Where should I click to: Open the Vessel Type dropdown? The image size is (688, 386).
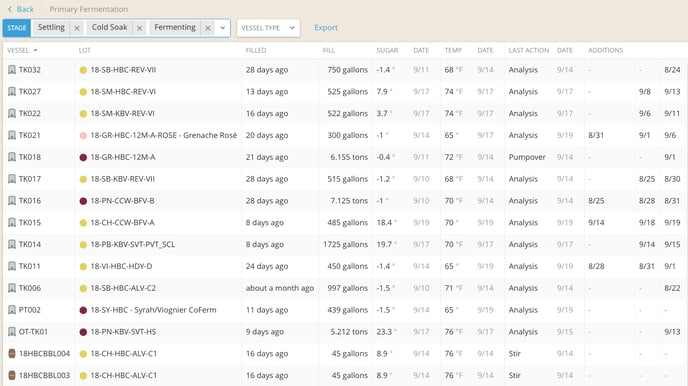(268, 28)
